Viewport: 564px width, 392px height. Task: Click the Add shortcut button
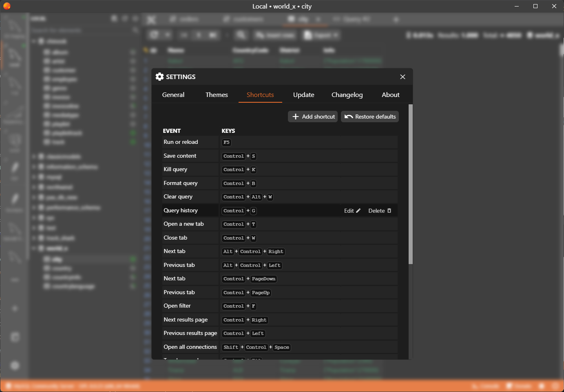click(312, 117)
